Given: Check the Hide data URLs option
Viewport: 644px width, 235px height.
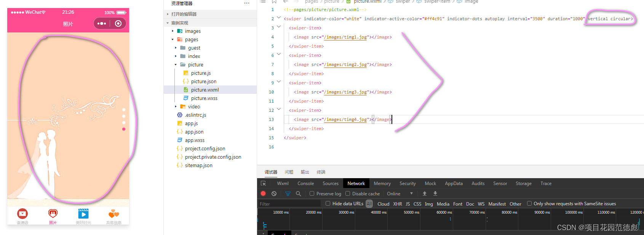Looking at the screenshot, I should pyautogui.click(x=328, y=203).
